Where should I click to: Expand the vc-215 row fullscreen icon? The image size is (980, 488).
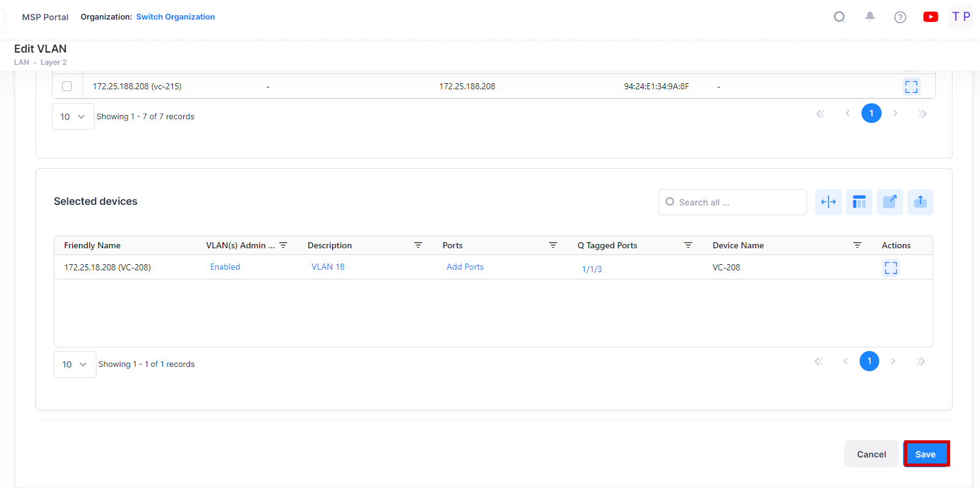[911, 87]
